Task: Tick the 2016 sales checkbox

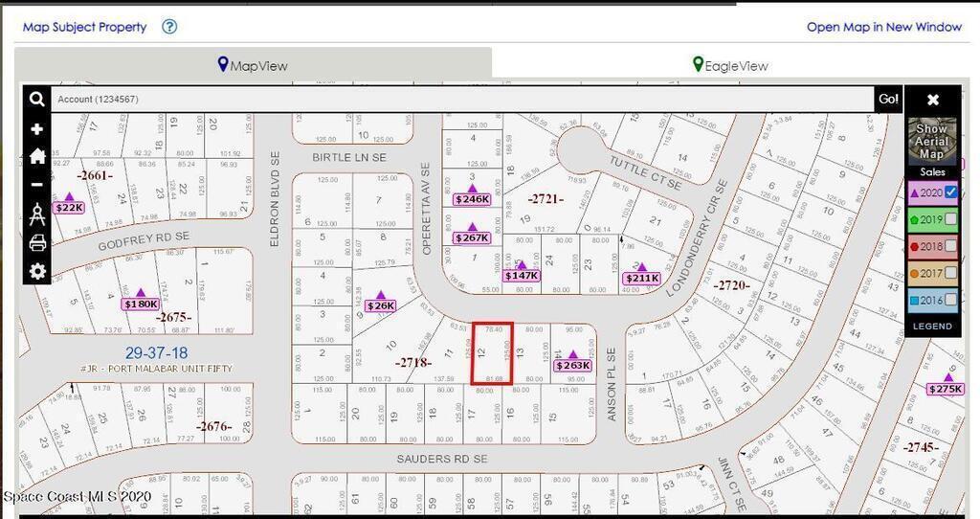Action: click(950, 300)
